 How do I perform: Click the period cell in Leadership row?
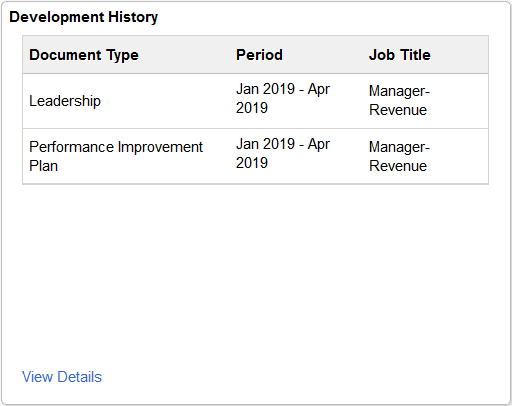[283, 98]
